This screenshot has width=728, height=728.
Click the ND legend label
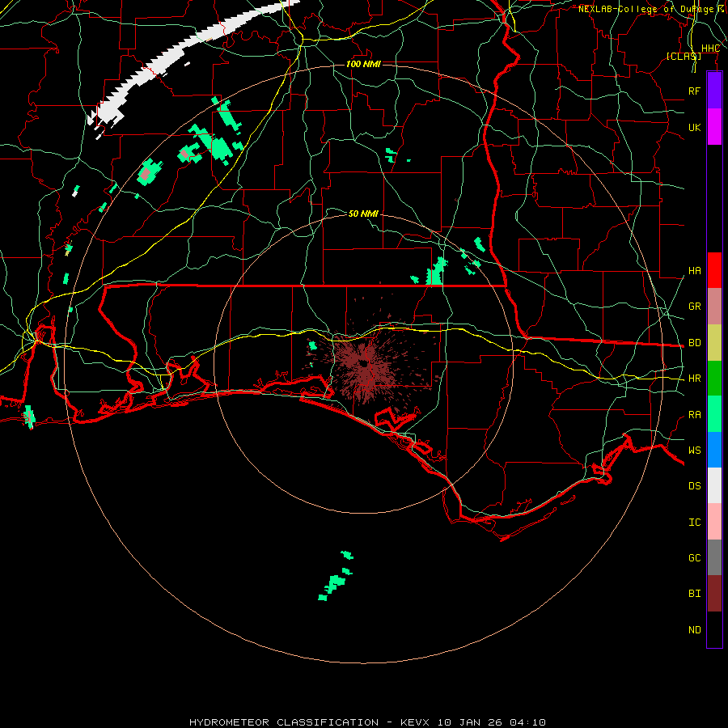694,630
